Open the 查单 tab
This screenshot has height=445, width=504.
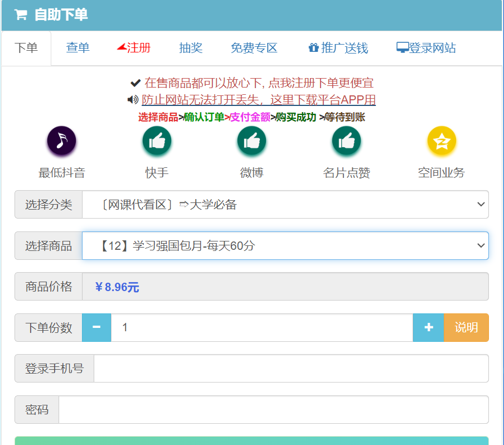coord(78,48)
